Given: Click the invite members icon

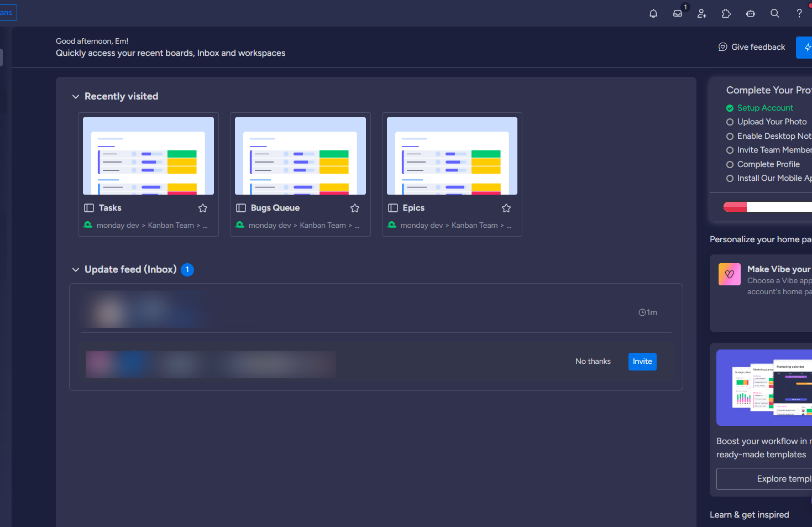Looking at the screenshot, I should 702,13.
